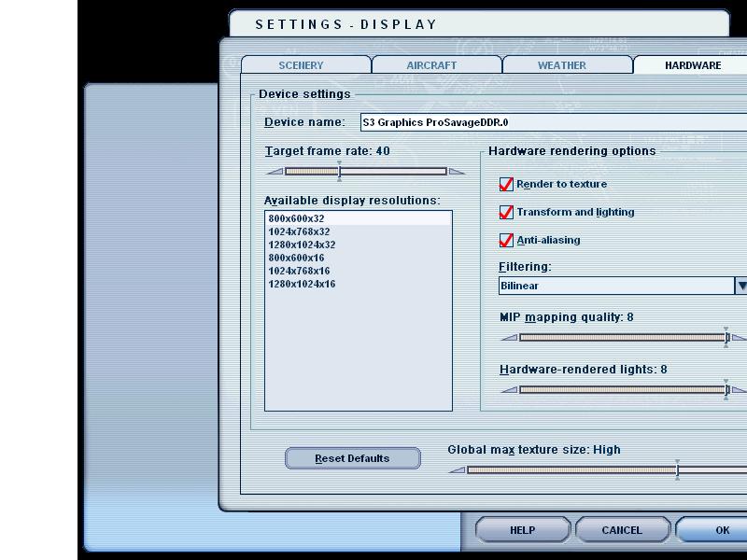Click left arrow of Global max texture size slider
Image resolution: width=747 pixels, height=560 pixels.
[457, 470]
